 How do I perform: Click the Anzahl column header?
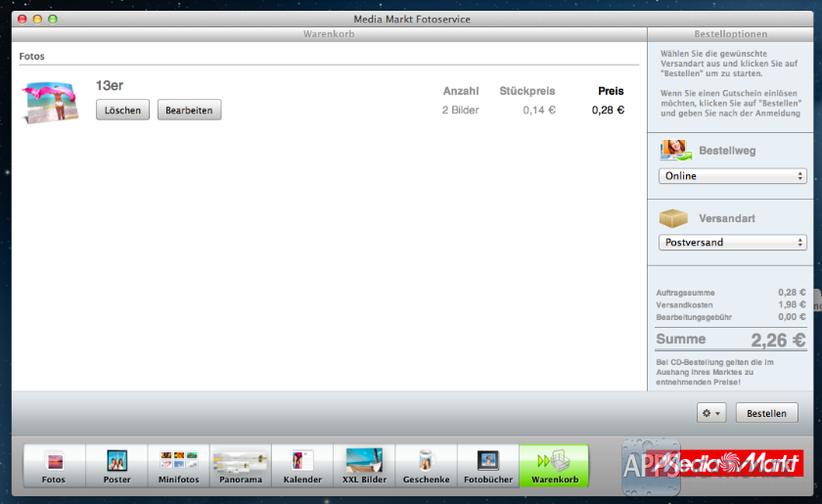pyautogui.click(x=461, y=91)
